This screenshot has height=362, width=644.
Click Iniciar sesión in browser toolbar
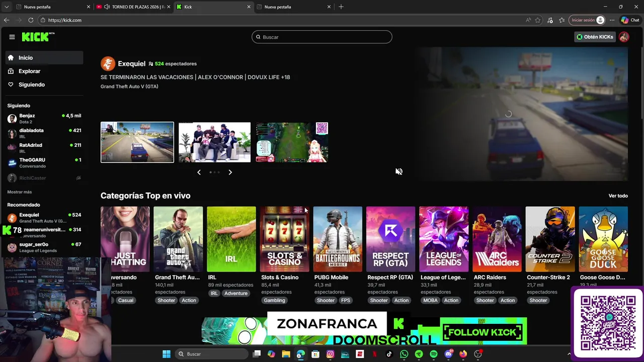coord(587,20)
